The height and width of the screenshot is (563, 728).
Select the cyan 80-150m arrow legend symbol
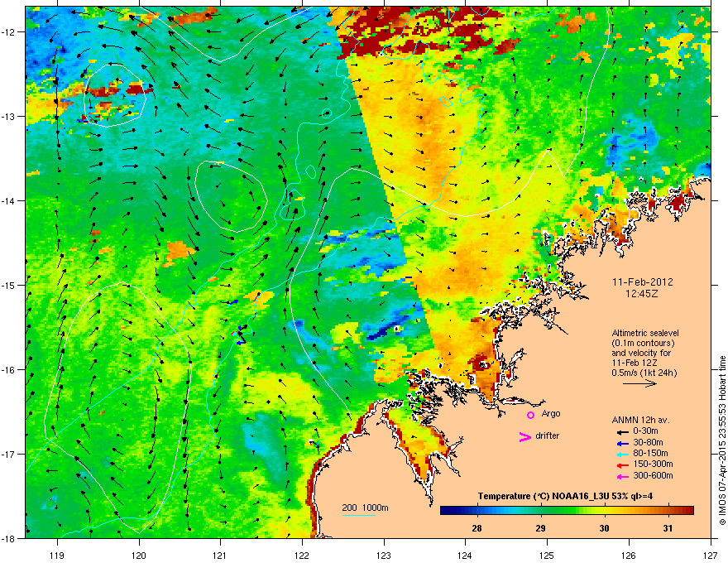(623, 454)
